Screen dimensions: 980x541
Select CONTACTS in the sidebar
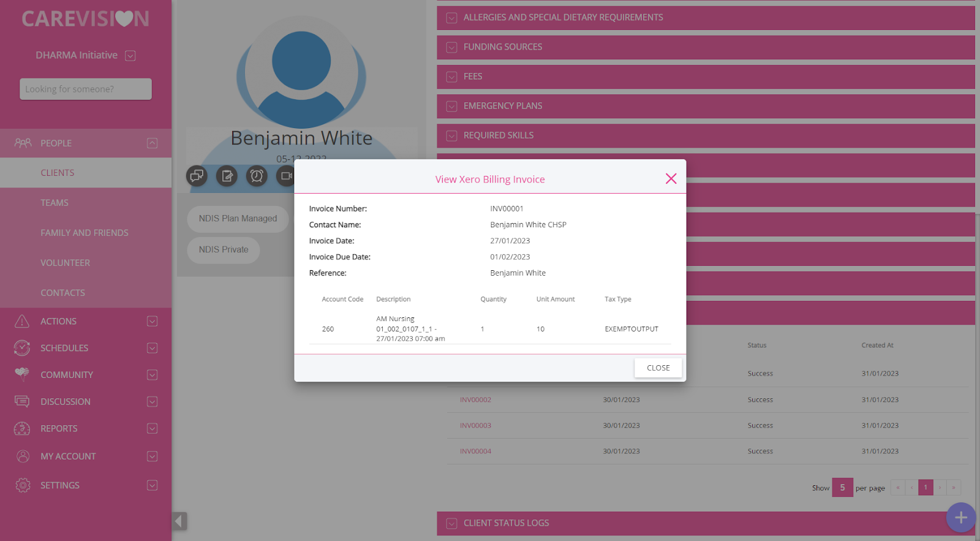coord(86,293)
